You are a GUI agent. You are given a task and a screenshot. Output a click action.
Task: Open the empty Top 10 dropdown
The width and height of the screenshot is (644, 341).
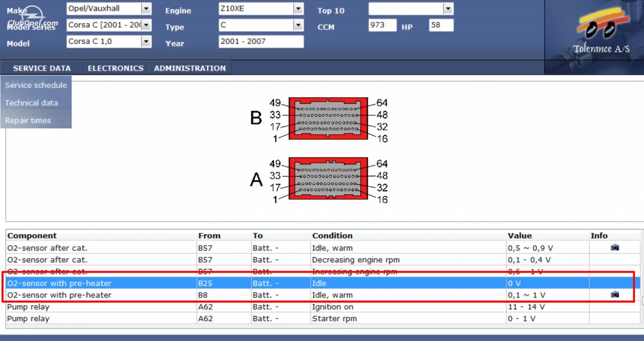(x=448, y=9)
